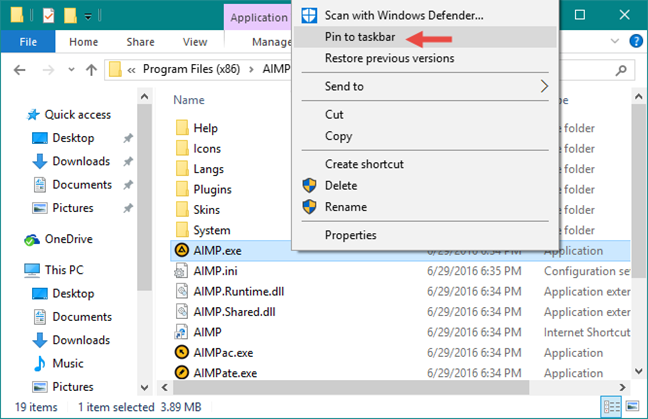Open the help question mark icon
The height and width of the screenshot is (419, 648).
click(x=636, y=41)
